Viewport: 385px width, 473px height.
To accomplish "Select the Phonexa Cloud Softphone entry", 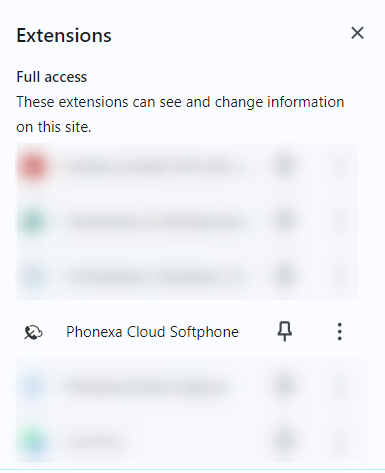I will [152, 332].
